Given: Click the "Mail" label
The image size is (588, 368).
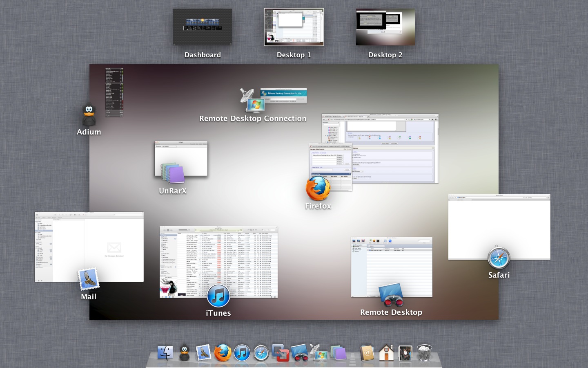Looking at the screenshot, I should click(89, 297).
